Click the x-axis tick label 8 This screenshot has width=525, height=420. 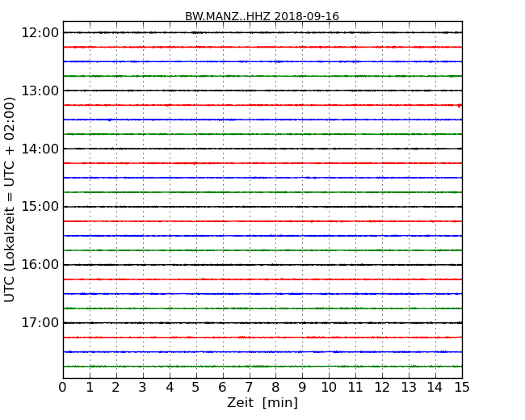(275, 388)
